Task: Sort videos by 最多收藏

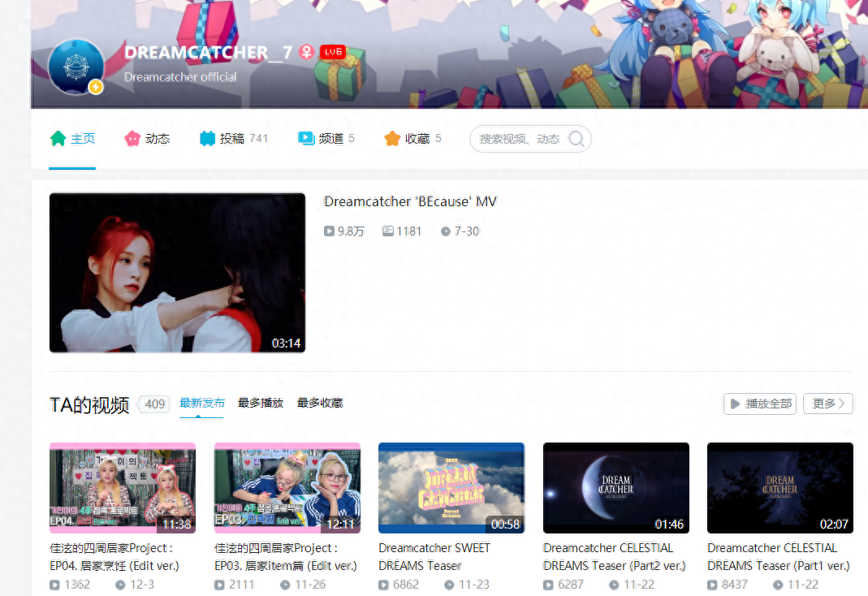Action: (320, 403)
